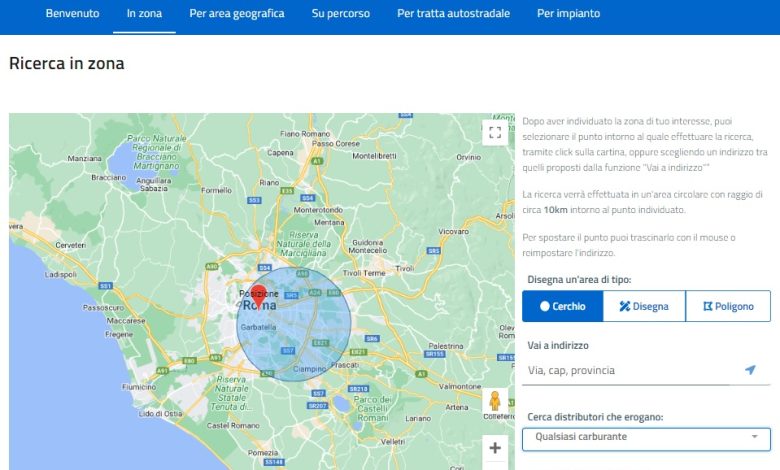Click the Pomezia label on the map

click(x=263, y=453)
